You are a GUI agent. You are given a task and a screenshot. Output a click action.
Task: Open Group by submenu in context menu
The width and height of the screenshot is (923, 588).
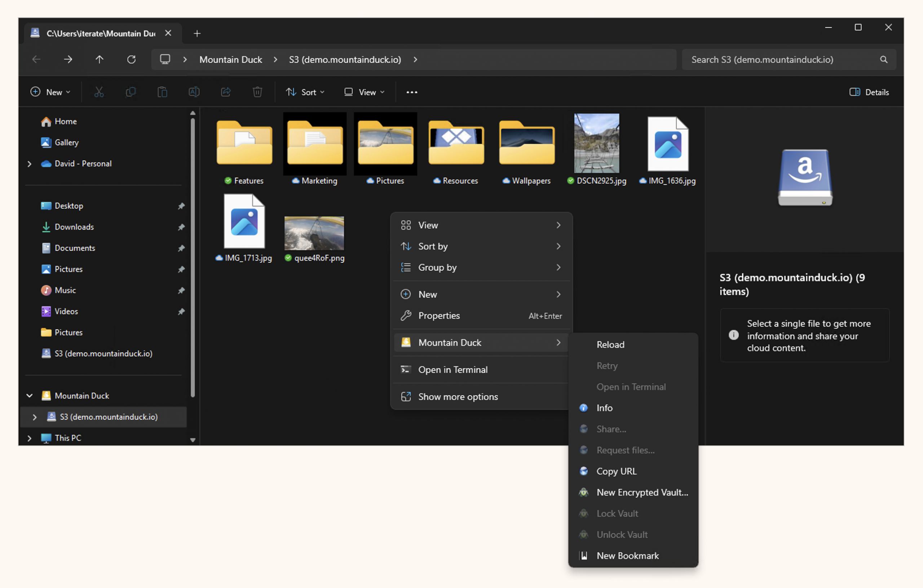coord(481,267)
